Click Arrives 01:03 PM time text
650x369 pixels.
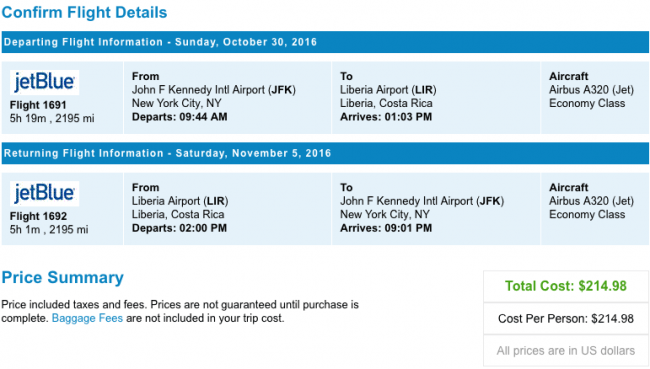(x=386, y=117)
